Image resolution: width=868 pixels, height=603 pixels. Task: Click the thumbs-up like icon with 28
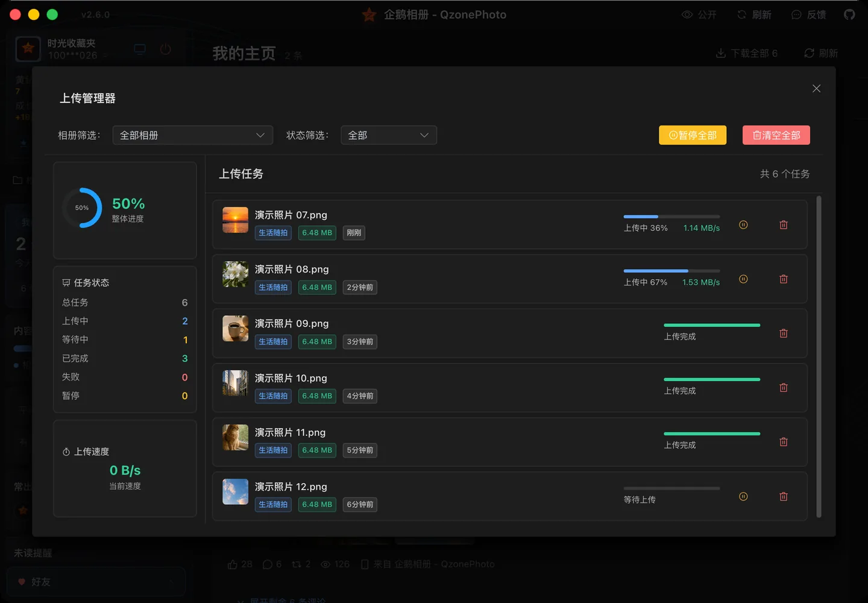point(233,564)
